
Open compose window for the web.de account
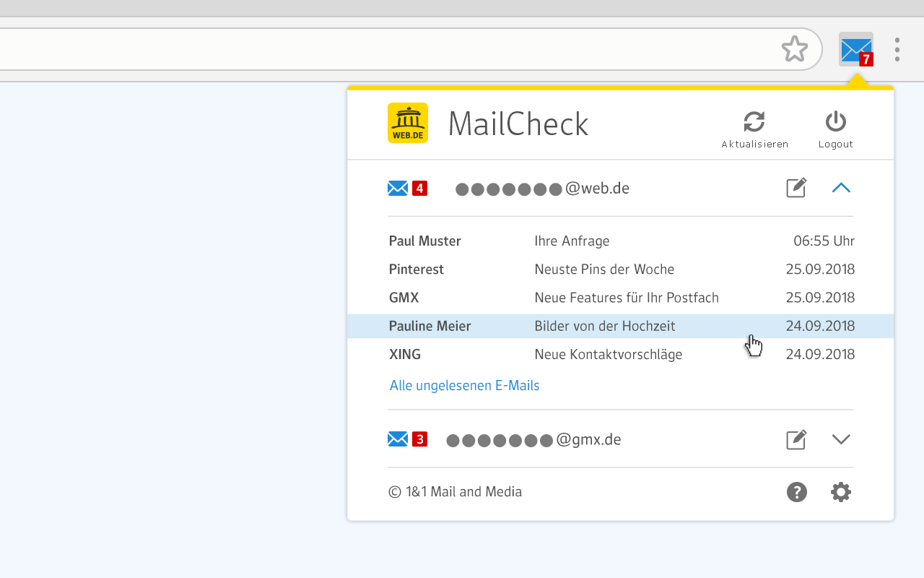796,187
